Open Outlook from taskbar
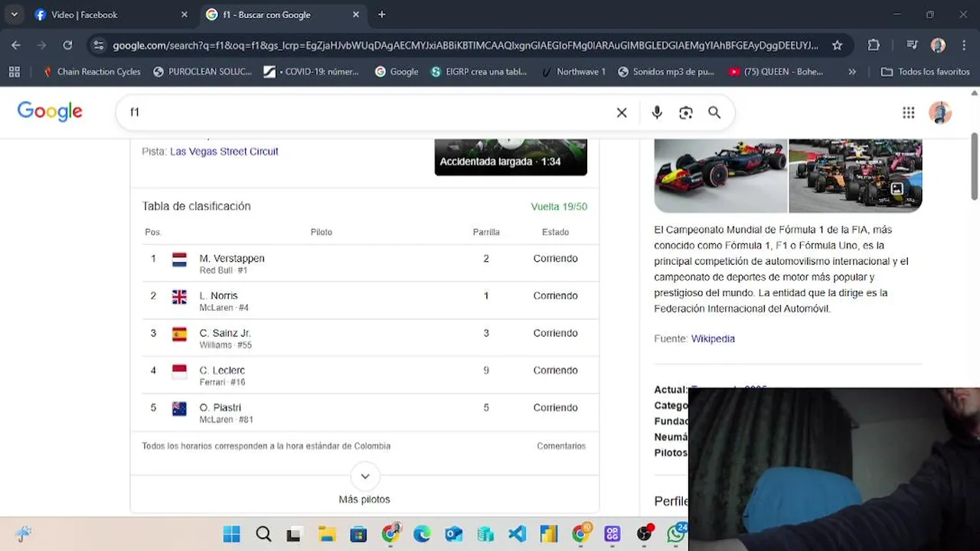Viewport: 980px width, 551px height. (453, 534)
